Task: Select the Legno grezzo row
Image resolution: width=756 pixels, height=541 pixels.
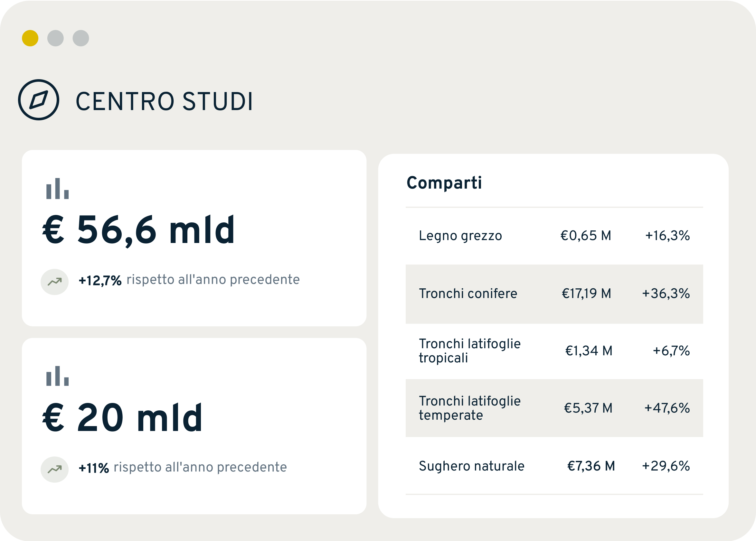Action: tap(554, 236)
